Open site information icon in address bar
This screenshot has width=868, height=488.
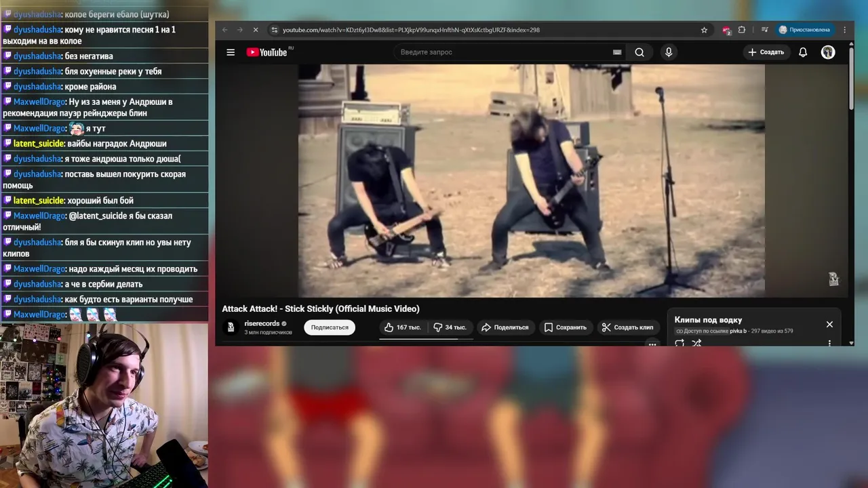coord(274,30)
